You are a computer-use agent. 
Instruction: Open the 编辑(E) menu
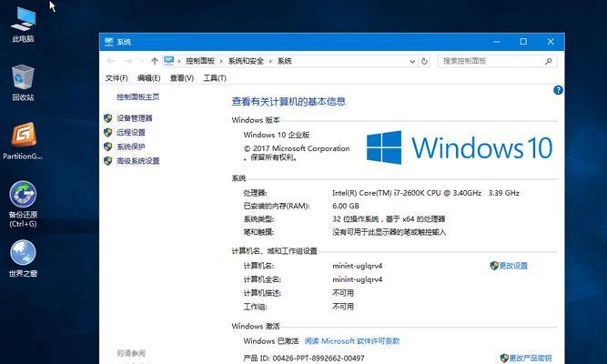tap(148, 78)
